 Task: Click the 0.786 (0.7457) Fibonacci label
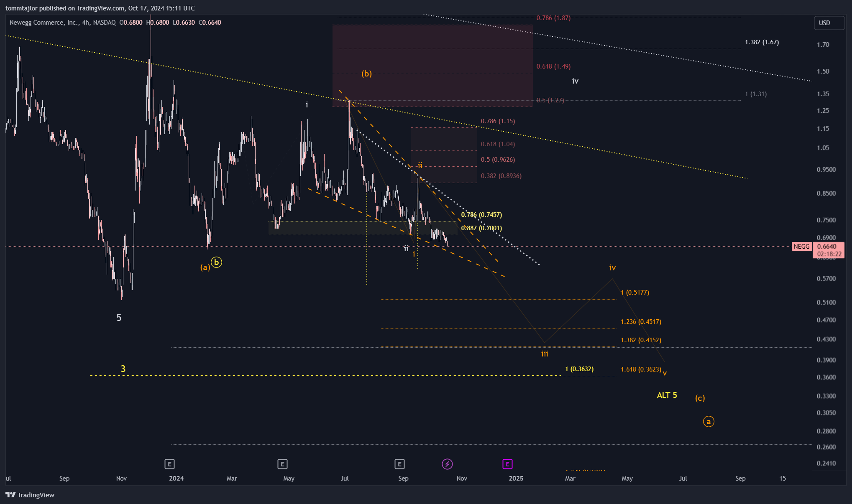[481, 215]
